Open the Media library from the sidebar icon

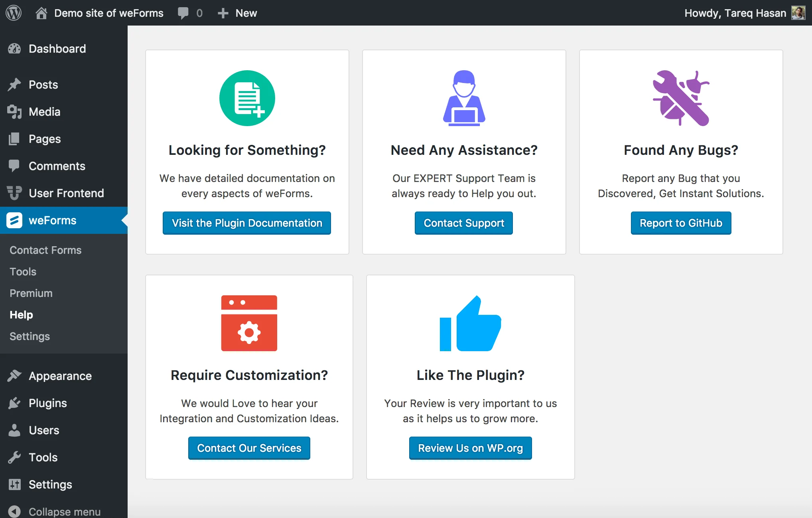[x=15, y=112]
